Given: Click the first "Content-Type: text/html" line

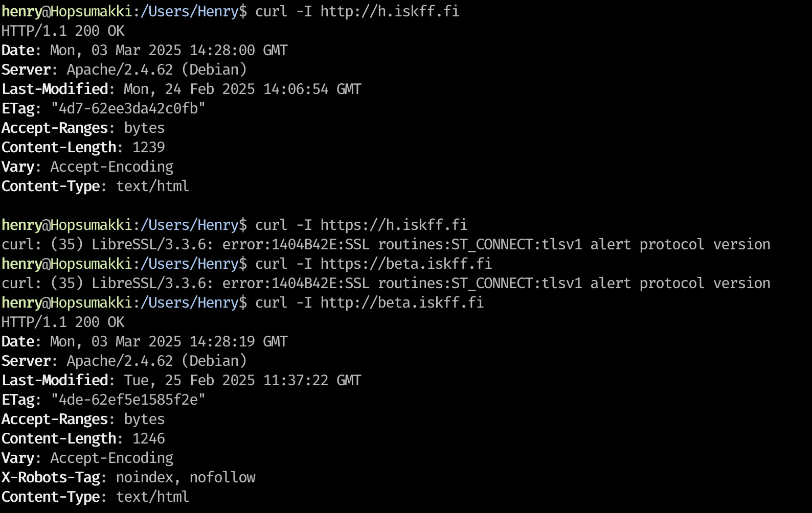Looking at the screenshot, I should pos(95,186).
